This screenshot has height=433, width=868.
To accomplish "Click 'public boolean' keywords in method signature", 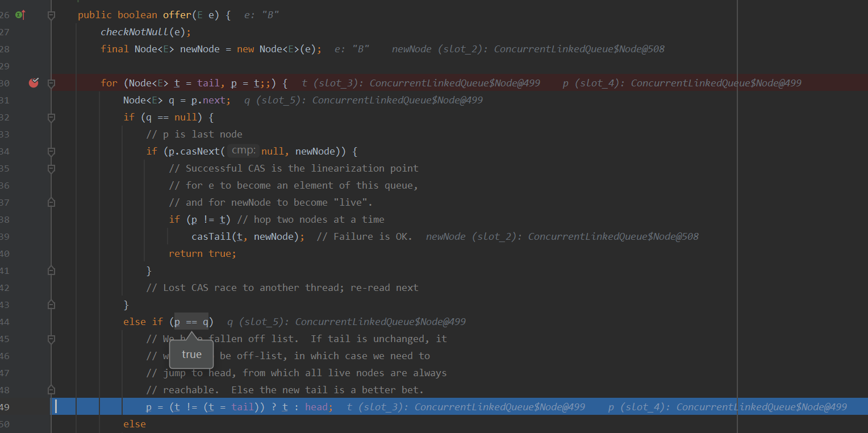I will pyautogui.click(x=118, y=15).
